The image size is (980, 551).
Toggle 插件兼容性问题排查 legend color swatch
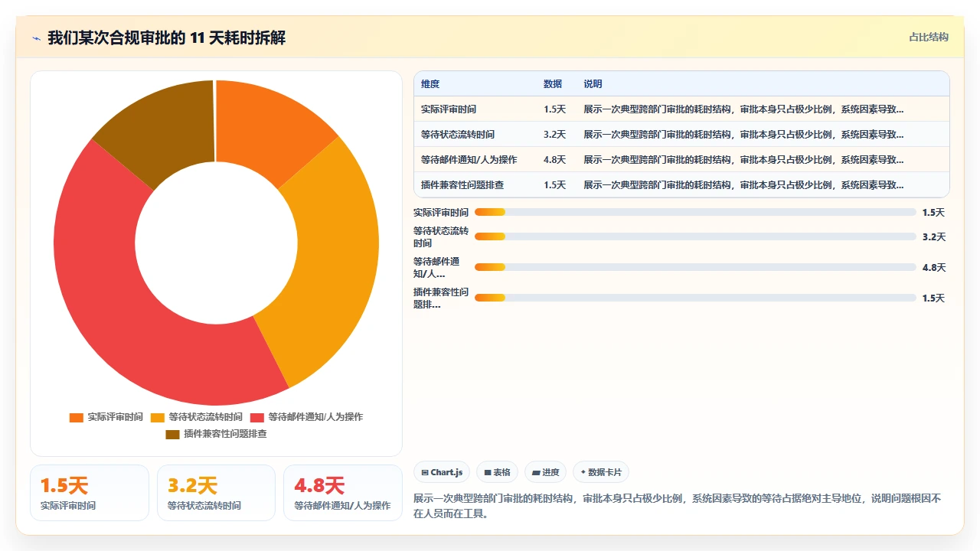pyautogui.click(x=172, y=434)
